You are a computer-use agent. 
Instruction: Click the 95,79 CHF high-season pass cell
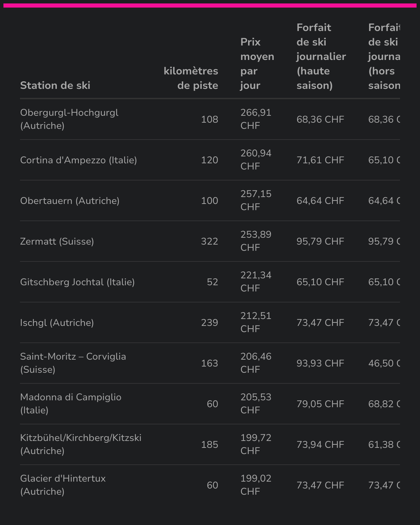320,241
